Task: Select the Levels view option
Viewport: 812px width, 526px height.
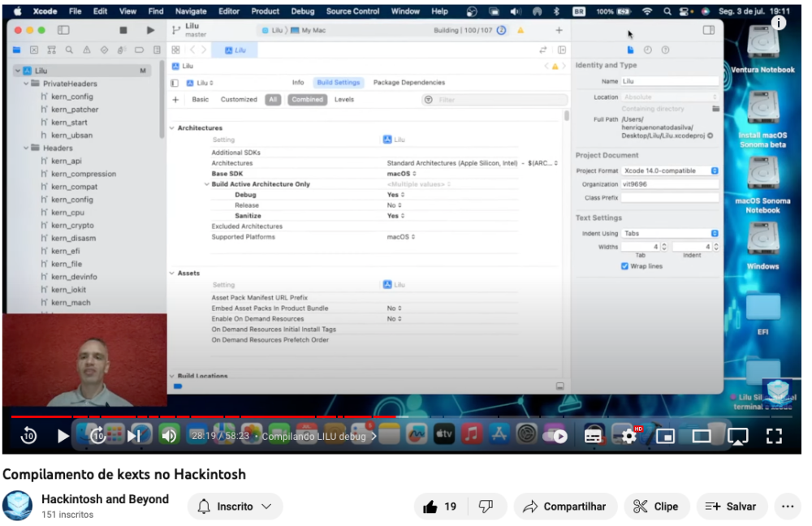Action: click(343, 99)
